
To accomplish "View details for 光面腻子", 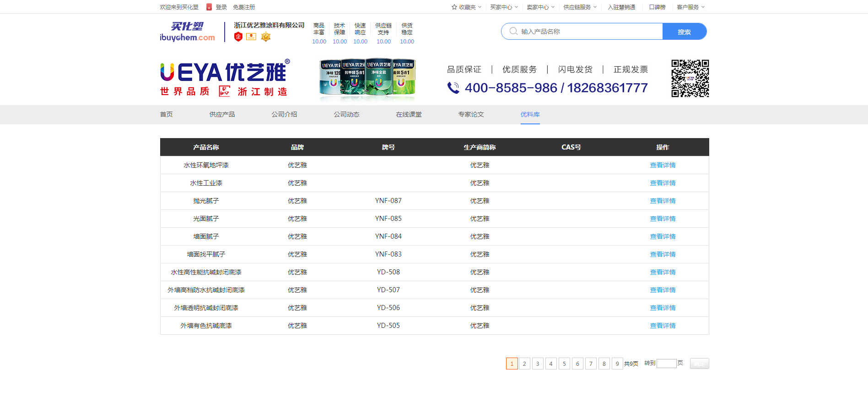I will point(663,219).
